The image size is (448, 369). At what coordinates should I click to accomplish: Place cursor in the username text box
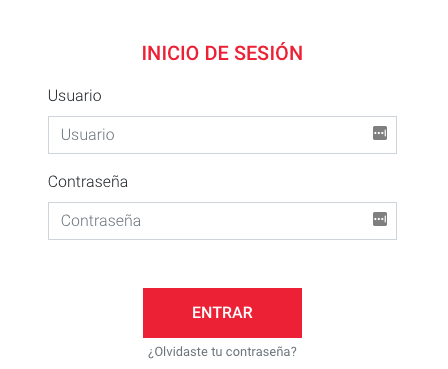point(222,135)
